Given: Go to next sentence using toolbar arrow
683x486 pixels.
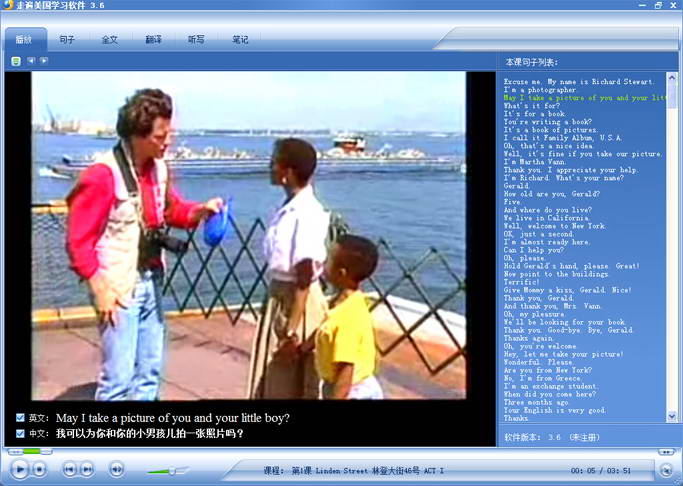Looking at the screenshot, I should (44, 61).
